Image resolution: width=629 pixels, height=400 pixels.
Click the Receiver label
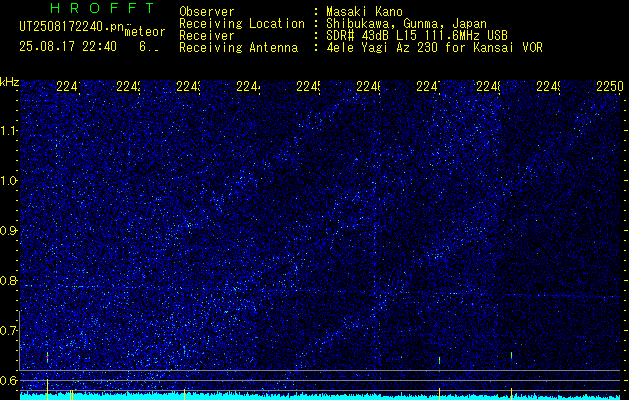tap(207, 36)
